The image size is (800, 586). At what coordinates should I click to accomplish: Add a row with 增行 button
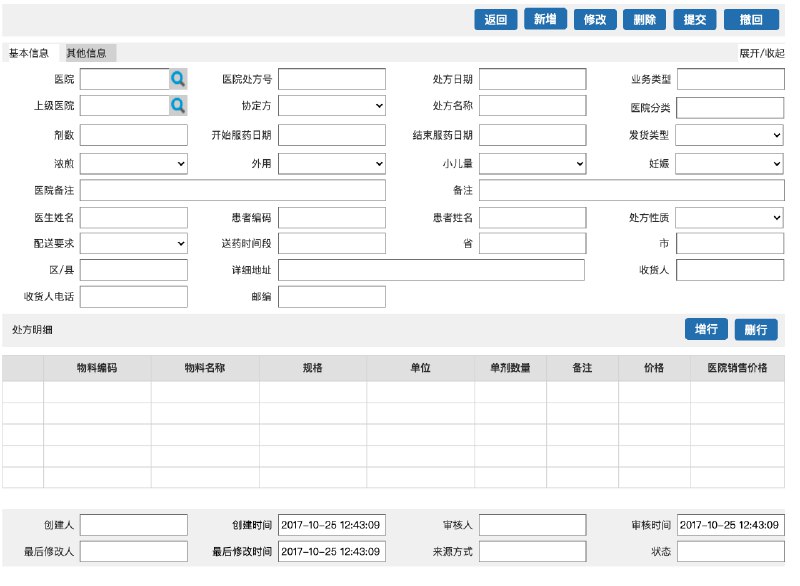[706, 329]
